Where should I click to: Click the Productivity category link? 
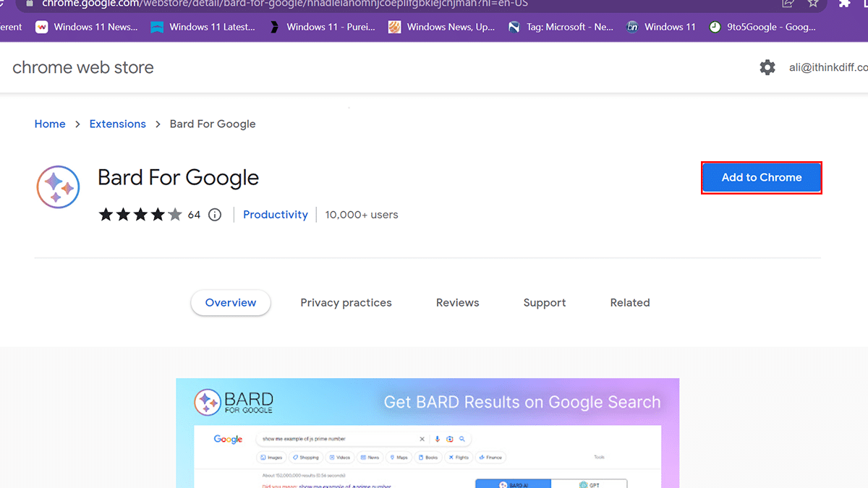(275, 215)
